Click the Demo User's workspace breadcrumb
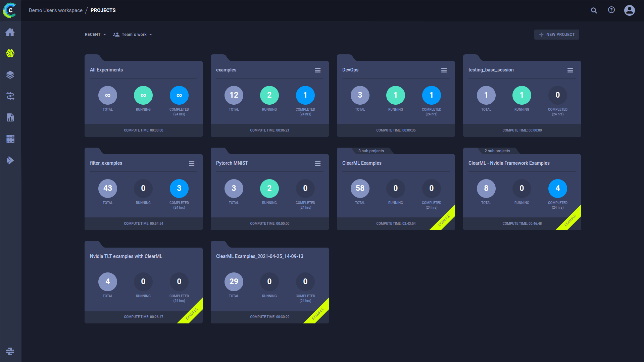Viewport: 644px width, 362px height. click(x=55, y=10)
